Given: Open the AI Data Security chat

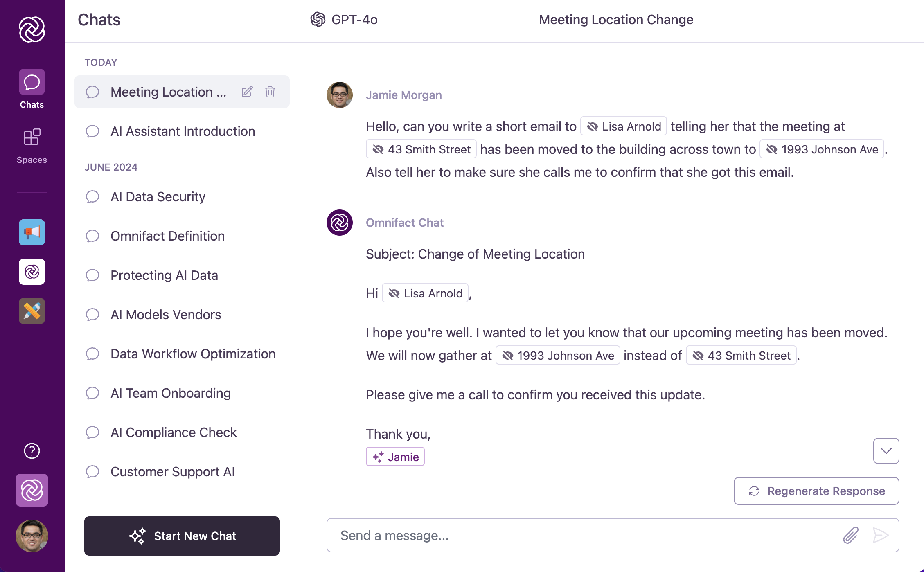Looking at the screenshot, I should [x=158, y=197].
